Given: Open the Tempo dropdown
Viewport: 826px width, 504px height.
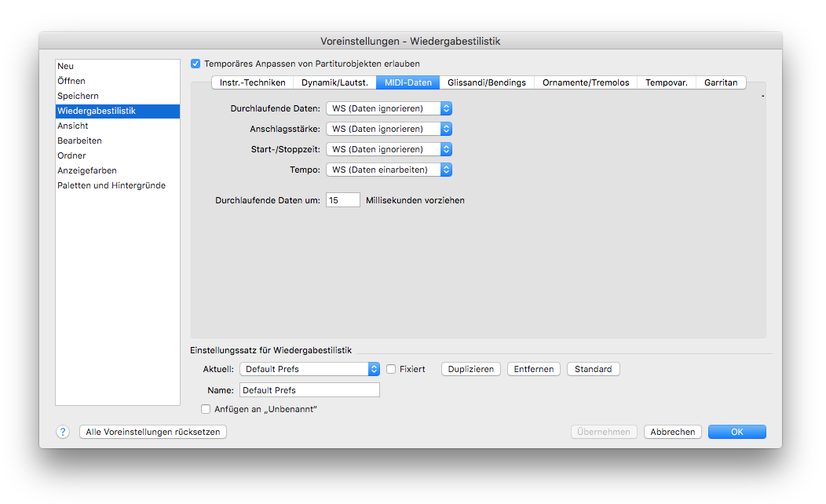Looking at the screenshot, I should point(389,170).
